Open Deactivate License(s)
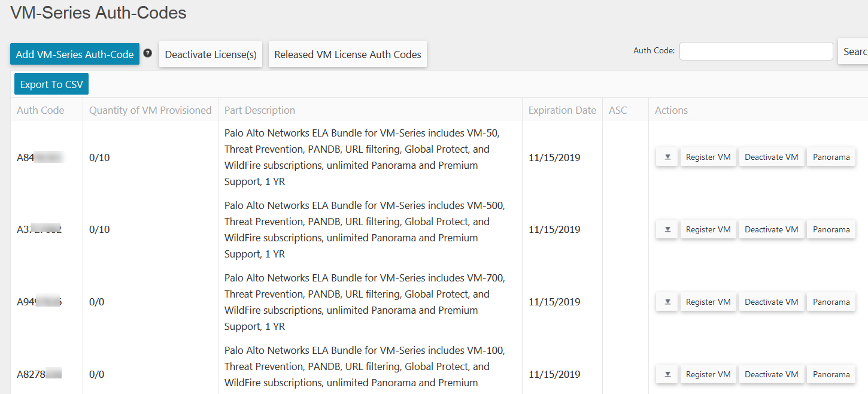 pos(211,54)
